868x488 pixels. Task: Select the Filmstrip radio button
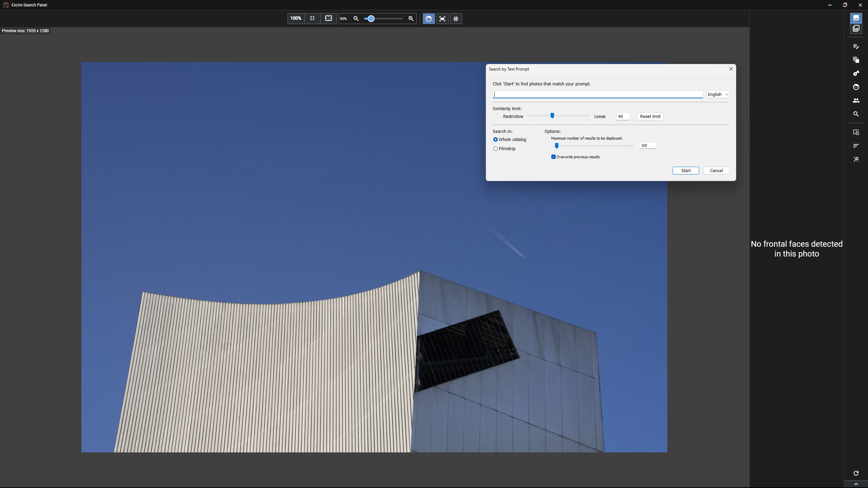496,148
